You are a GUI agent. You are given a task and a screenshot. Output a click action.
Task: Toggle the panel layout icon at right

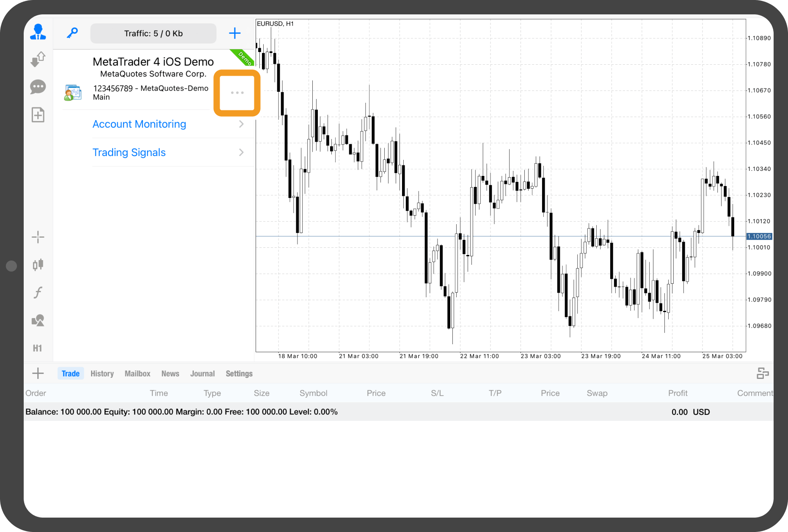[763, 373]
